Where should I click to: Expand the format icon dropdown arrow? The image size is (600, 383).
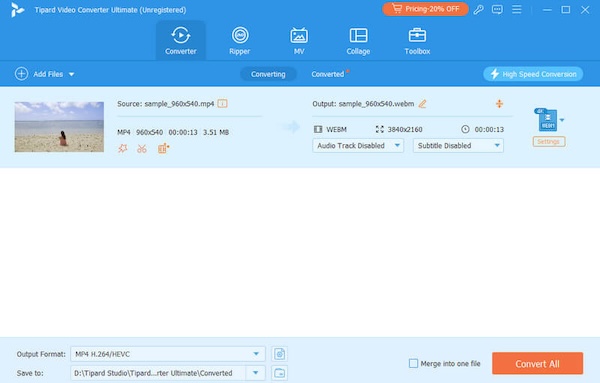coord(562,120)
